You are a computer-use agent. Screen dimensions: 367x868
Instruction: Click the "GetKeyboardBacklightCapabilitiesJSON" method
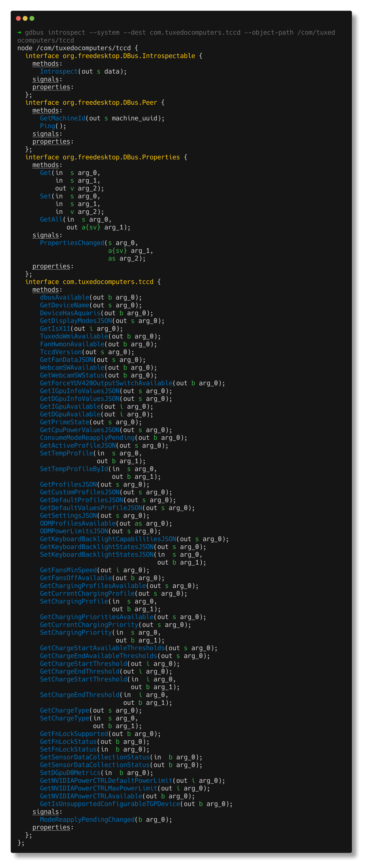[108, 539]
